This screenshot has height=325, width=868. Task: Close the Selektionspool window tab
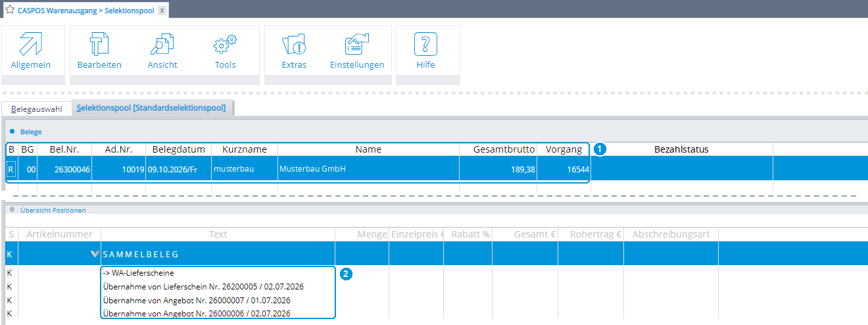tap(162, 11)
